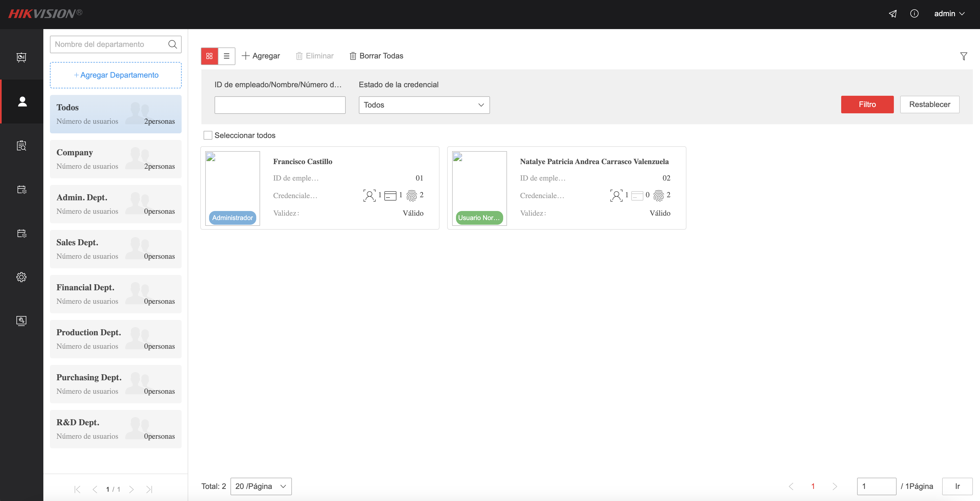Go to previous department page
Image resolution: width=980 pixels, height=501 pixels.
point(95,489)
